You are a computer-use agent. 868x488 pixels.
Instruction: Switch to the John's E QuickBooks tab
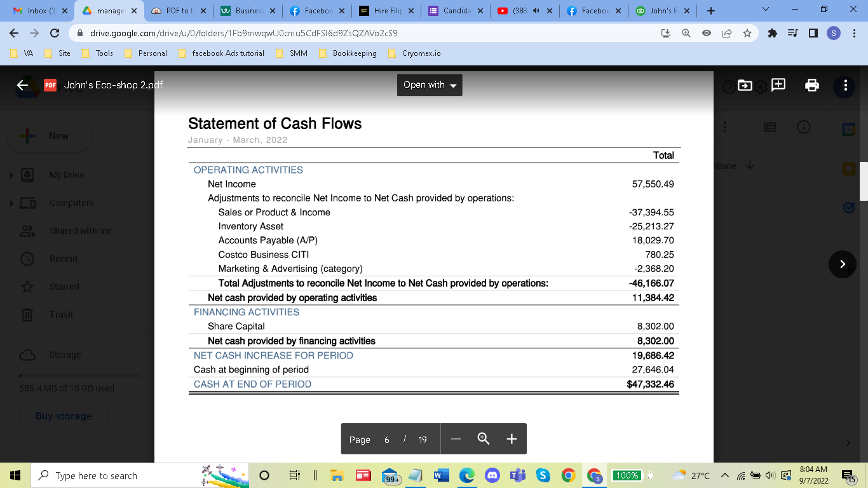coord(662,11)
